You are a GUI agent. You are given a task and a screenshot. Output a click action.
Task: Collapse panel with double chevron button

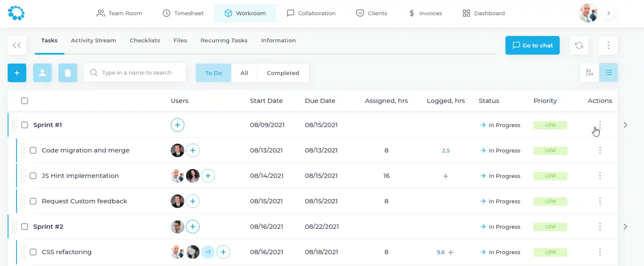tap(17, 45)
